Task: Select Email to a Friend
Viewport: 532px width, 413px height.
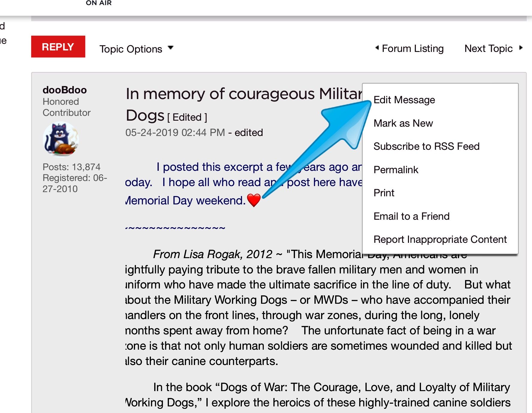Action: (411, 216)
